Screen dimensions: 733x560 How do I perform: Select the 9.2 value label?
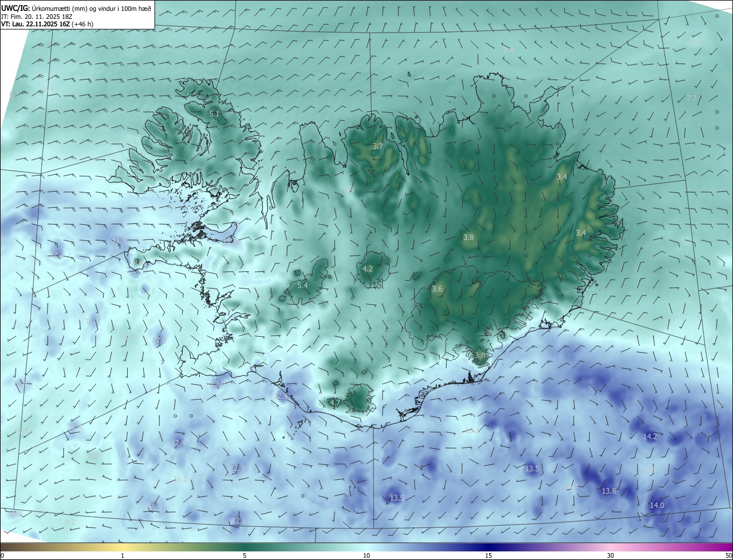(70, 522)
